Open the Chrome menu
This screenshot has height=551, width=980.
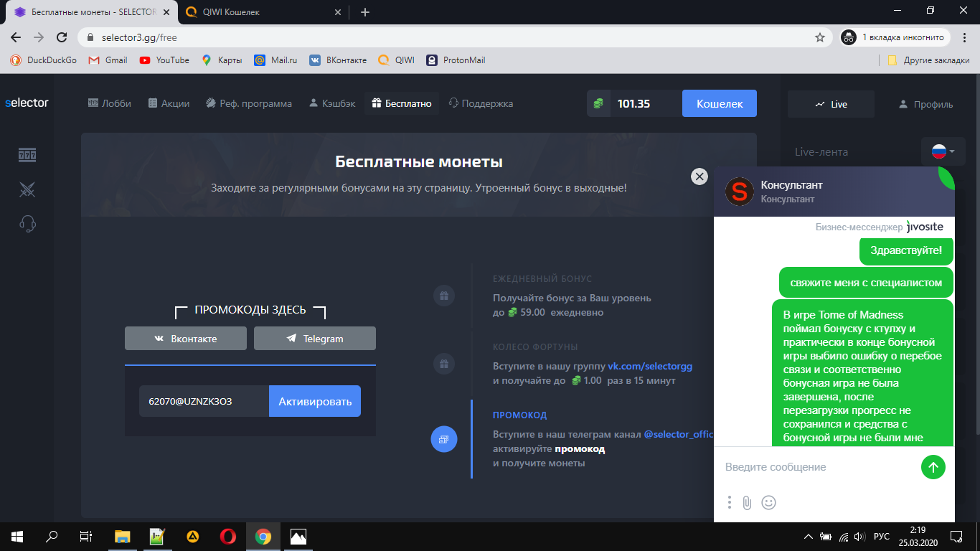[963, 37]
